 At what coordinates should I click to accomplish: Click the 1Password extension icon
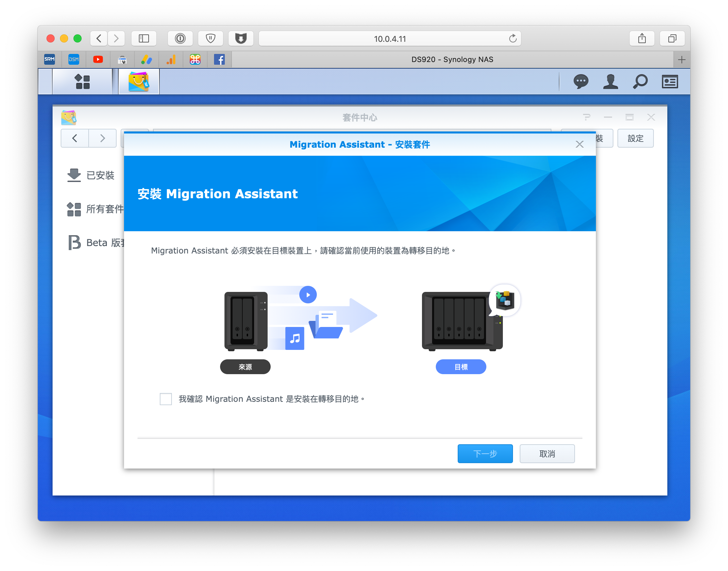[180, 38]
